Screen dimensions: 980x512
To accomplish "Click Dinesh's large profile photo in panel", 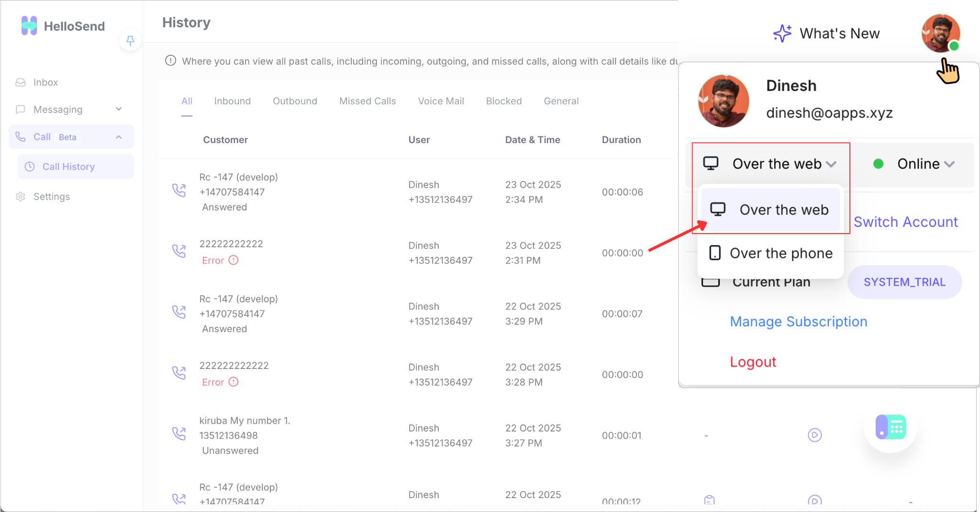I will pyautogui.click(x=724, y=101).
